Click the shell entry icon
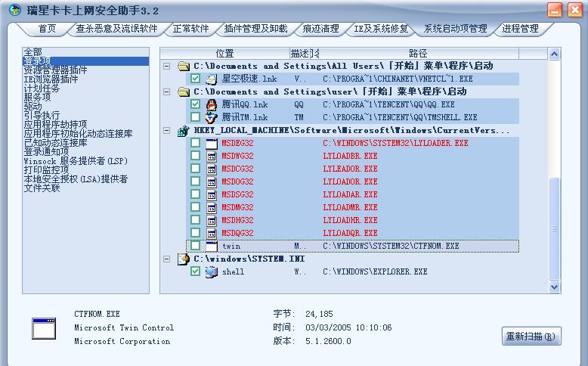The height and width of the screenshot is (366, 588). pos(212,271)
